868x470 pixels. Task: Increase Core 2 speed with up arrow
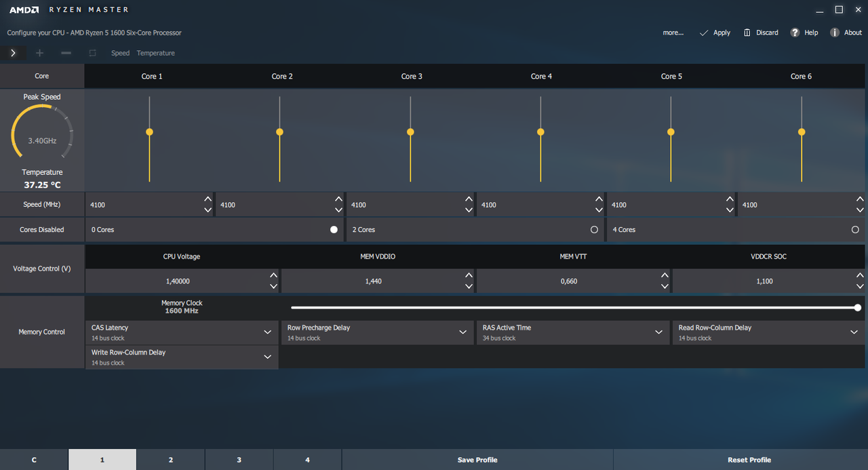[338, 199]
